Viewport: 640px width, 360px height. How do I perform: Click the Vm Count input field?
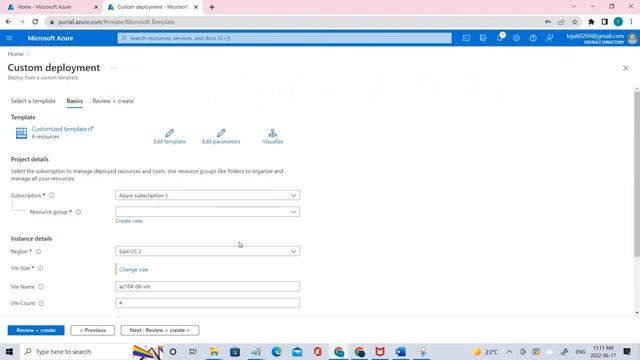(x=207, y=303)
